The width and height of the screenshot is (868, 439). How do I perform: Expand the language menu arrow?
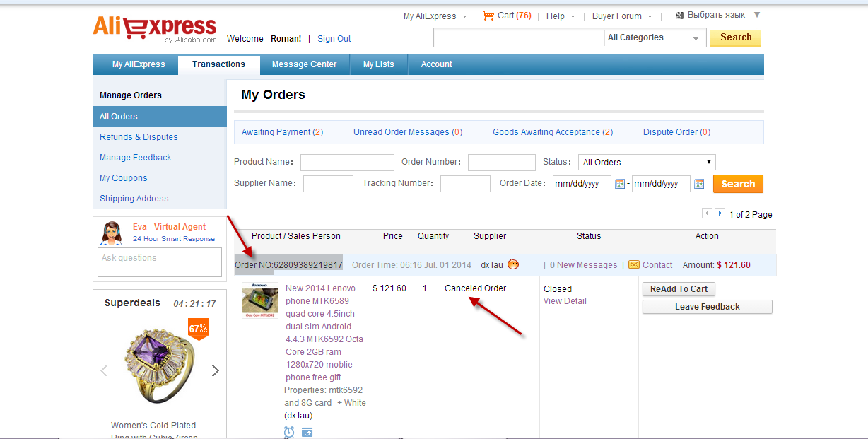pos(757,15)
